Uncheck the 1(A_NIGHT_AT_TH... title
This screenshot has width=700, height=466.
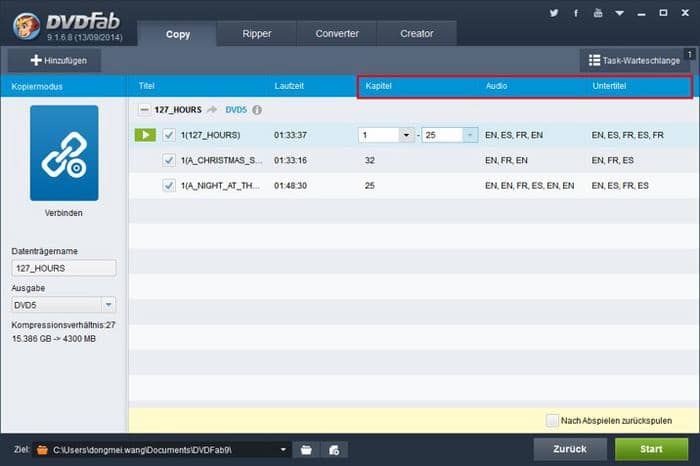169,186
